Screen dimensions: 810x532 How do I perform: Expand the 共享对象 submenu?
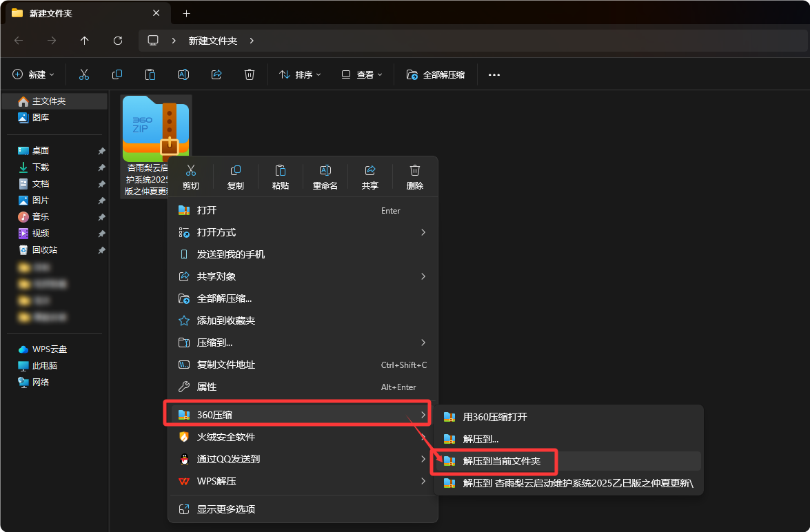pyautogui.click(x=303, y=276)
